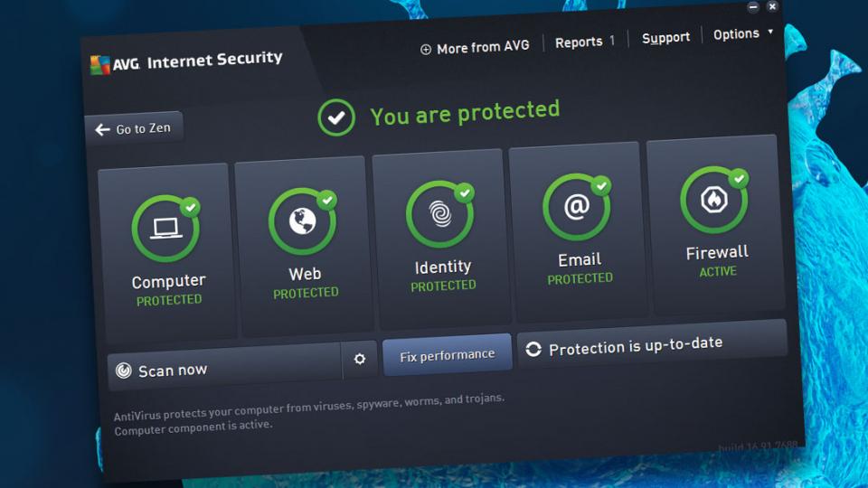Open the Firewall flame icon

point(714,200)
